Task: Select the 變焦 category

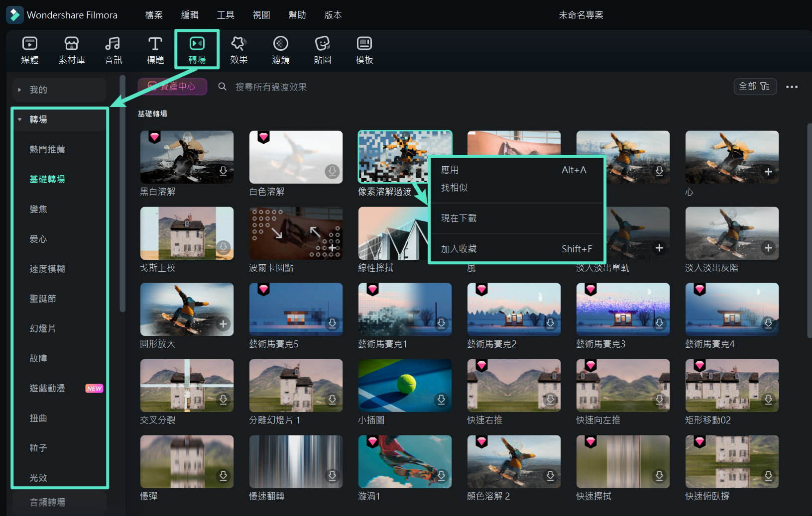Action: pyautogui.click(x=38, y=209)
